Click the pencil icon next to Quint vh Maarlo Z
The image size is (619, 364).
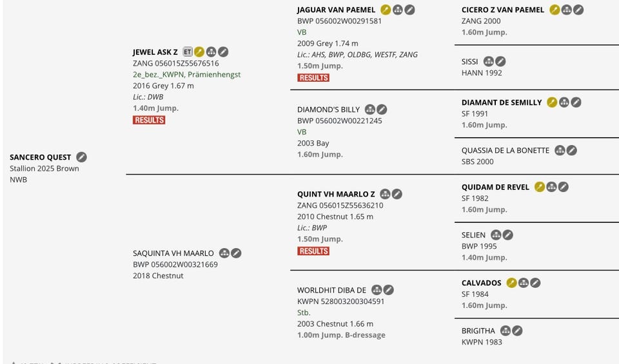397,194
